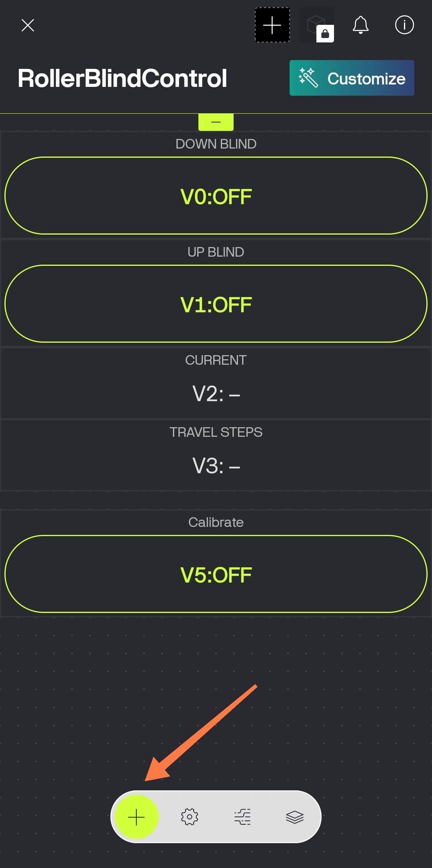432x868 pixels.
Task: Toggle the UP BLIND V1 switch
Action: coord(216,304)
